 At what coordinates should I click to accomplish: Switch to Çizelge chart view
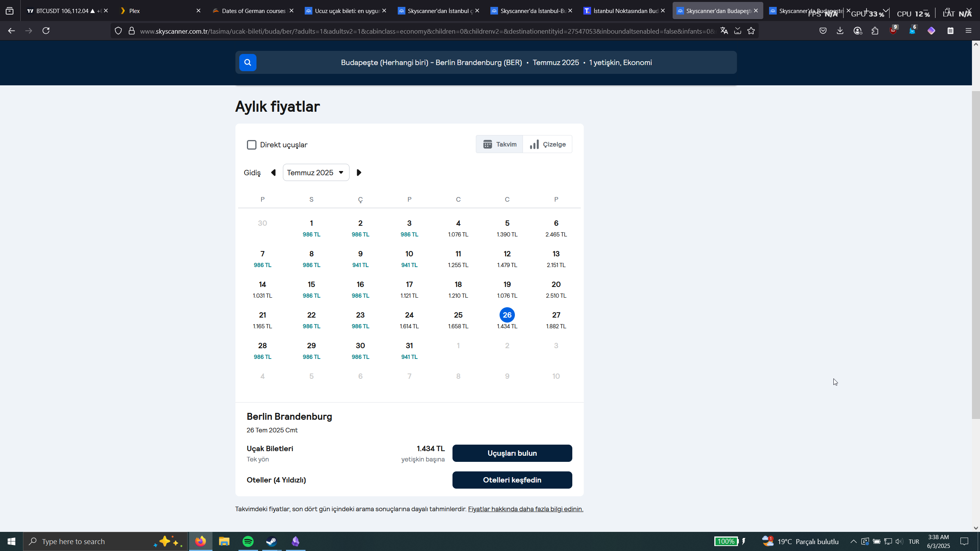pos(547,144)
